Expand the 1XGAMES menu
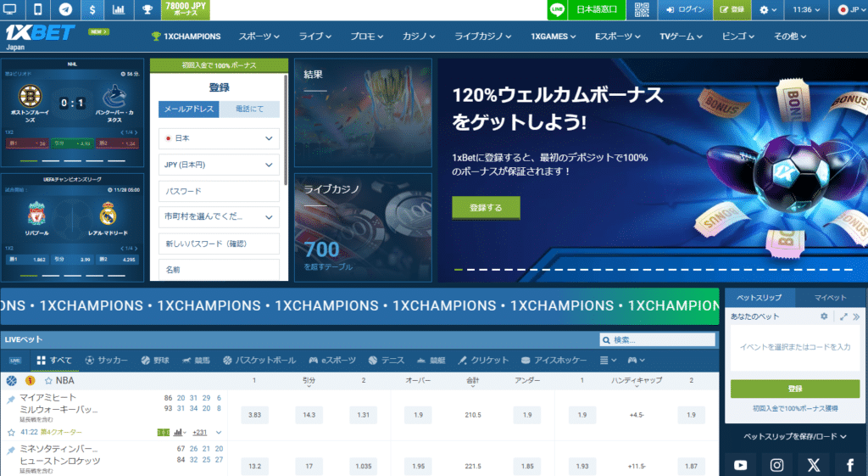868x476 pixels. click(553, 36)
